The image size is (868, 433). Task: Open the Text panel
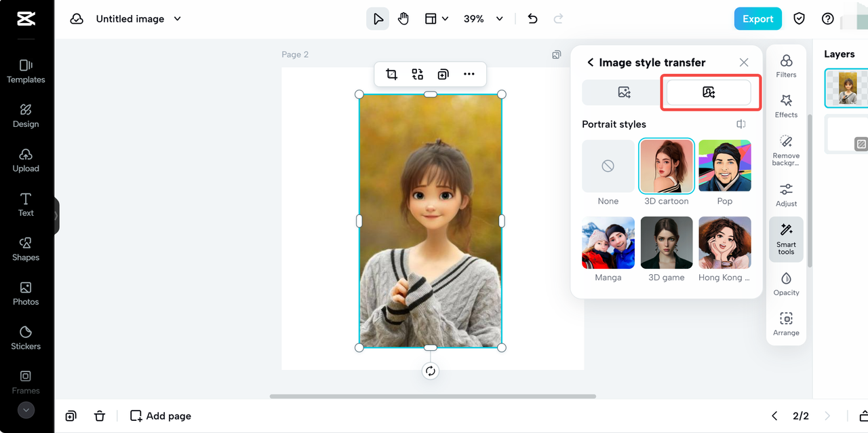tap(26, 205)
